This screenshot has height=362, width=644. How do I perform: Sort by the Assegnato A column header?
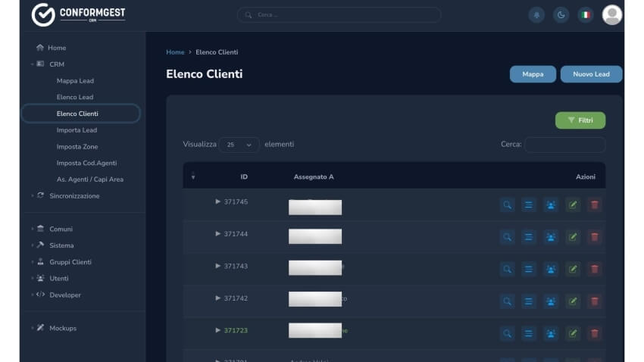(x=314, y=177)
